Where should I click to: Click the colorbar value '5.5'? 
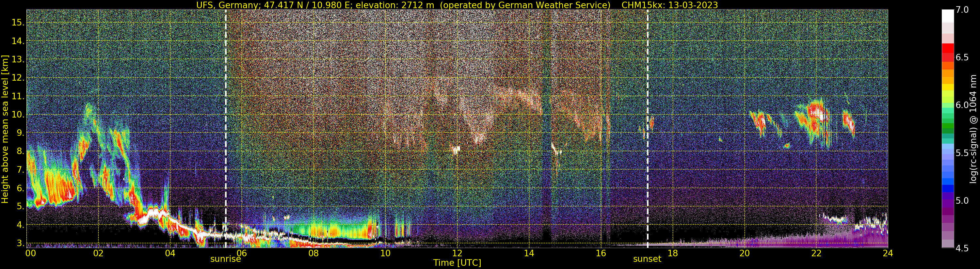962,153
